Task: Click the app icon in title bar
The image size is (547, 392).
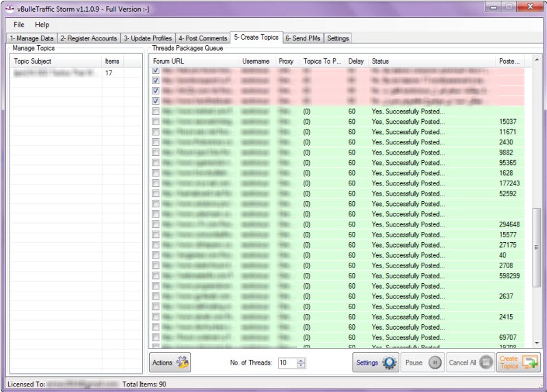Action: pos(10,8)
